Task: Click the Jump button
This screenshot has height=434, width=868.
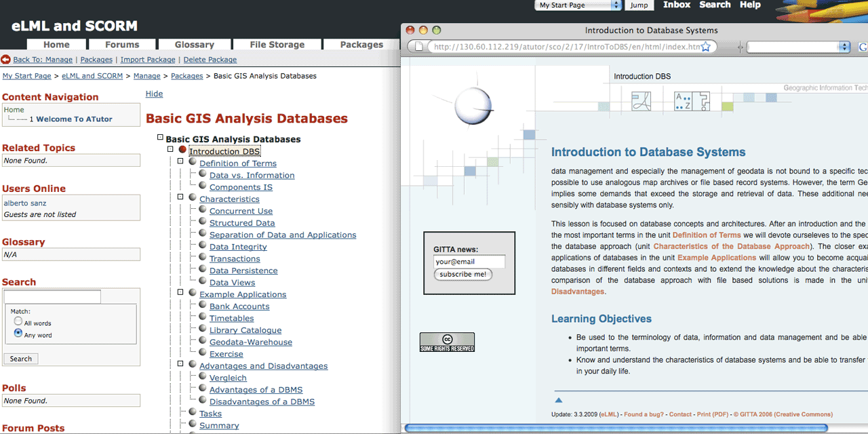Action: click(639, 5)
